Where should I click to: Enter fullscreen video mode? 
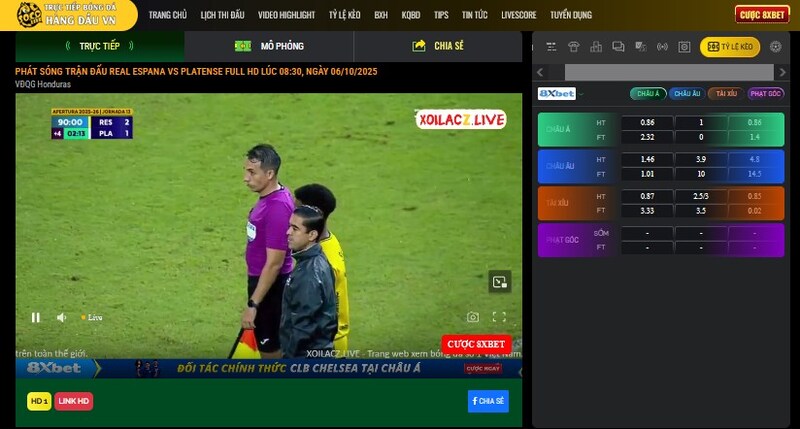[500, 317]
